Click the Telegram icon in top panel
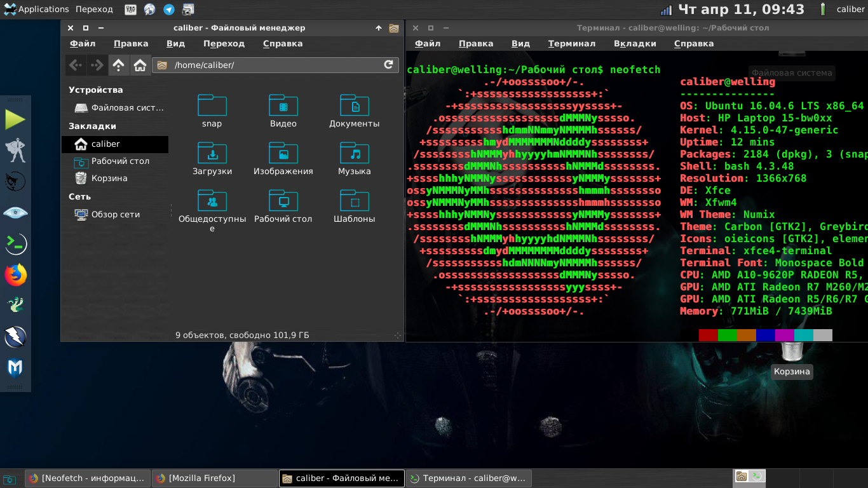The width and height of the screenshot is (868, 488). pyautogui.click(x=169, y=10)
